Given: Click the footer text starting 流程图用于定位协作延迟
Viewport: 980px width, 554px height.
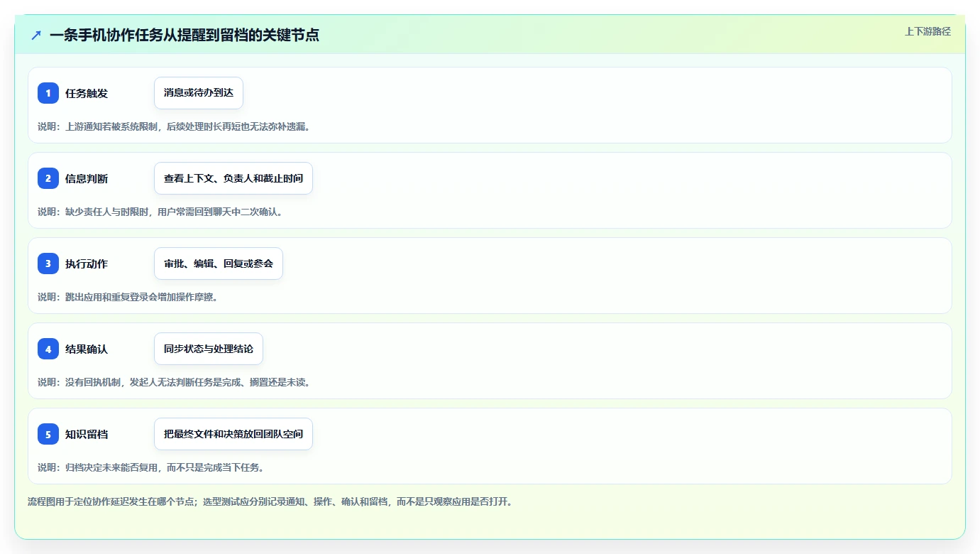Looking at the screenshot, I should pos(270,501).
